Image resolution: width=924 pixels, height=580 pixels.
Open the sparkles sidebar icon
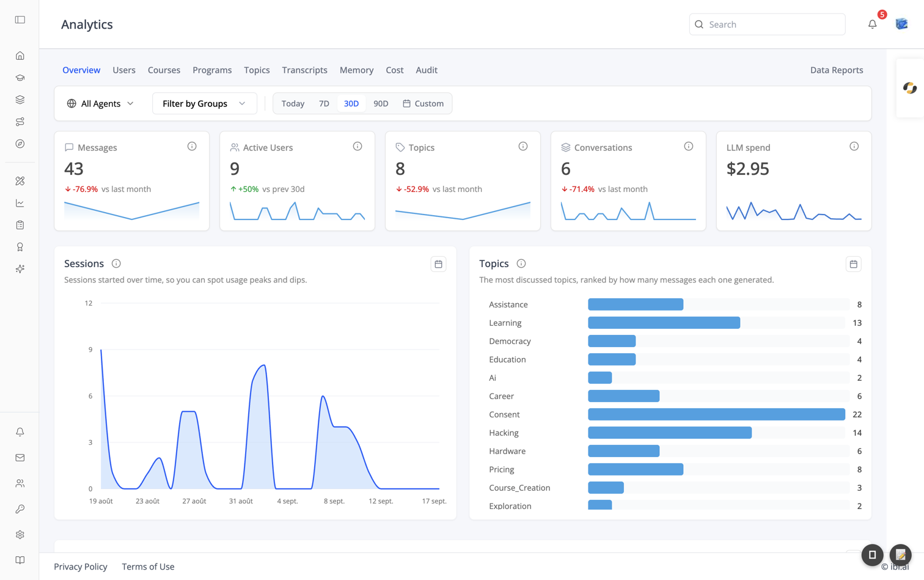point(20,269)
